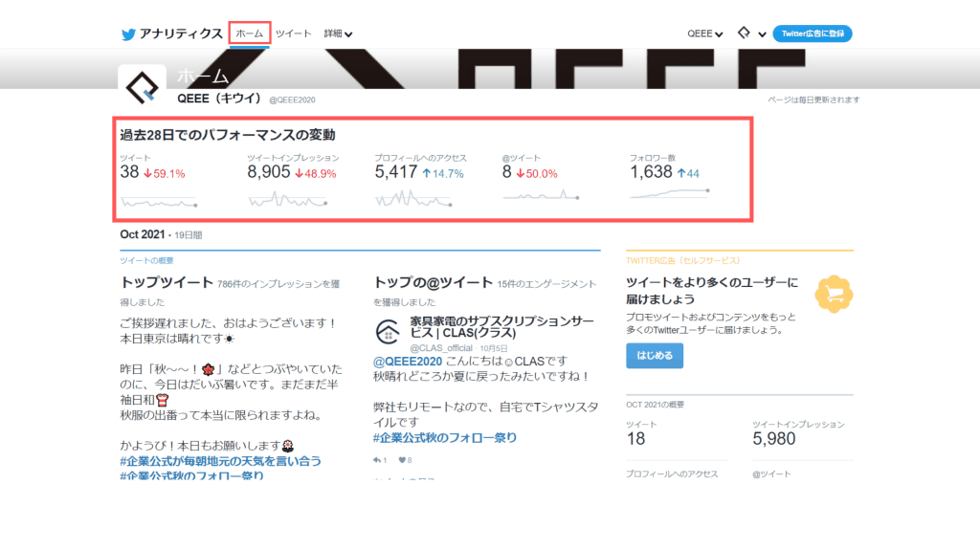Viewport: 980px width, 551px height.
Task: Click the 5,980 ツイートインプレッション value
Action: tap(773, 438)
